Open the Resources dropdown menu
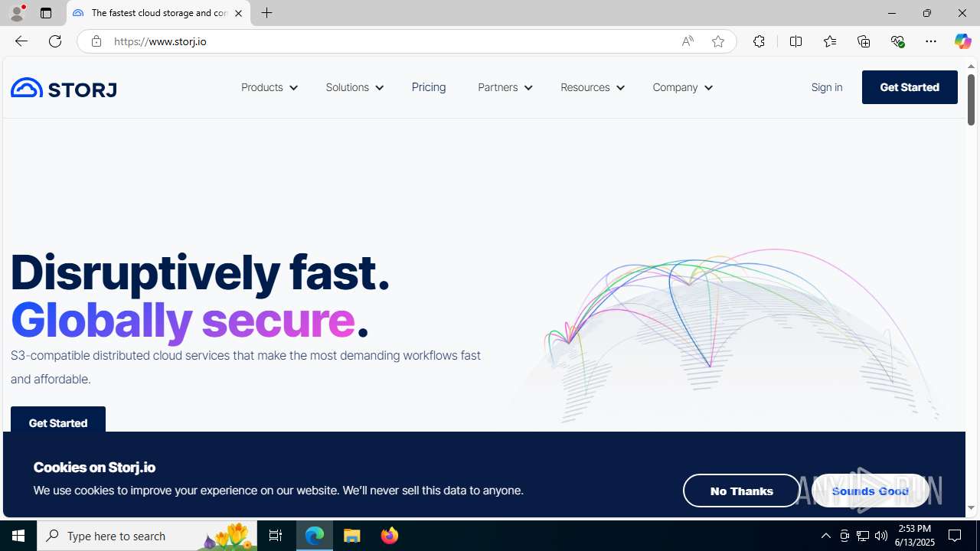This screenshot has height=551, width=980. point(592,87)
